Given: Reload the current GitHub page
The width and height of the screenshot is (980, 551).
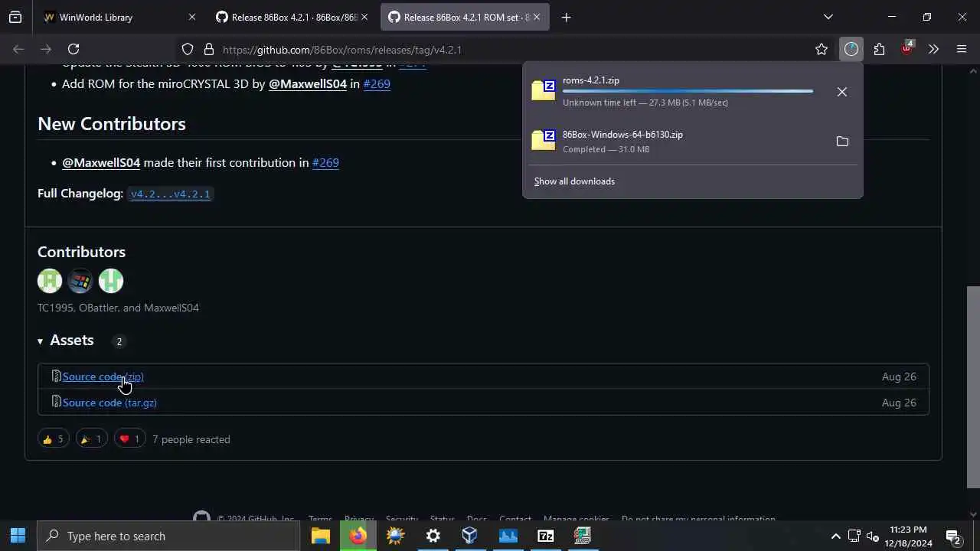Looking at the screenshot, I should (x=73, y=49).
